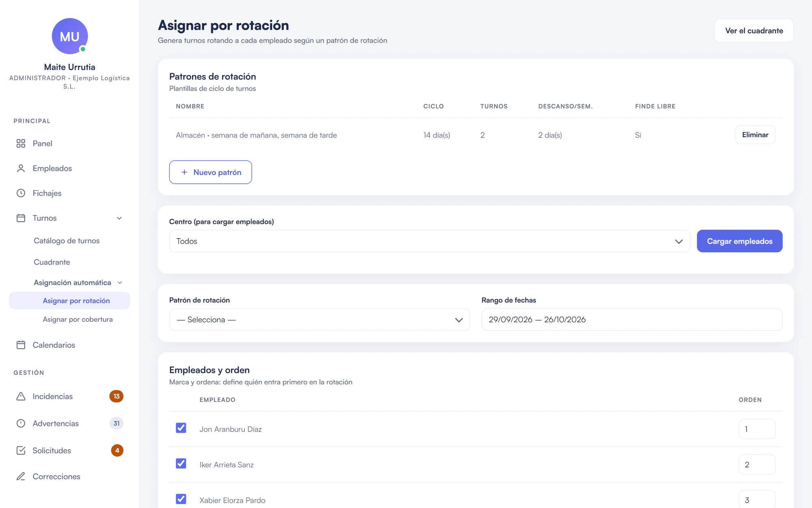The image size is (812, 508).
Task: Click the Empleados person icon
Action: pos(21,168)
